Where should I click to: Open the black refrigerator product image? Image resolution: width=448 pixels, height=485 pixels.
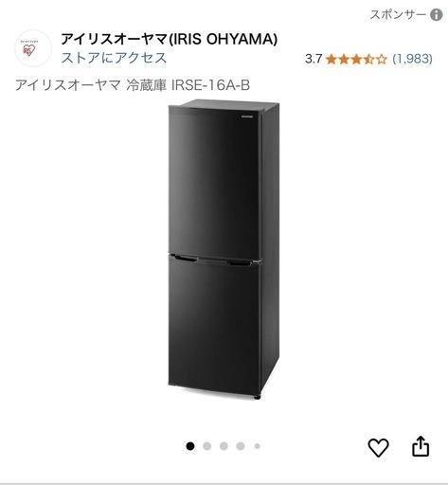[224, 249]
